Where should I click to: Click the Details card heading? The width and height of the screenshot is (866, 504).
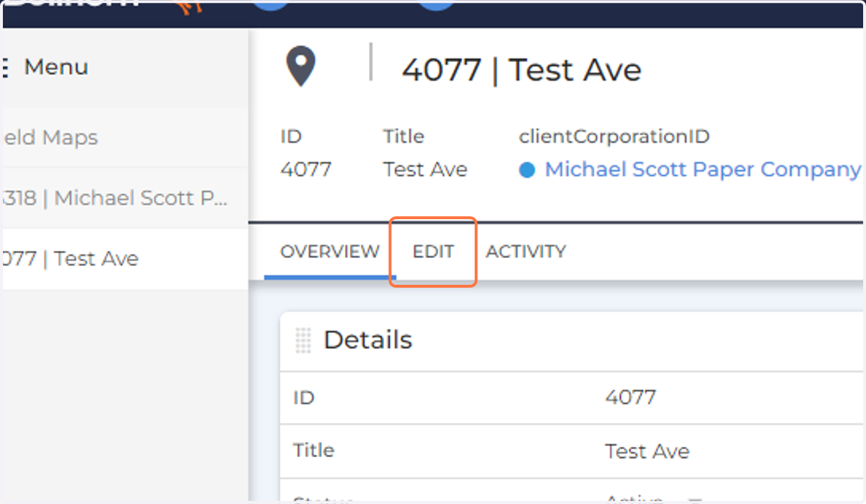(x=368, y=340)
